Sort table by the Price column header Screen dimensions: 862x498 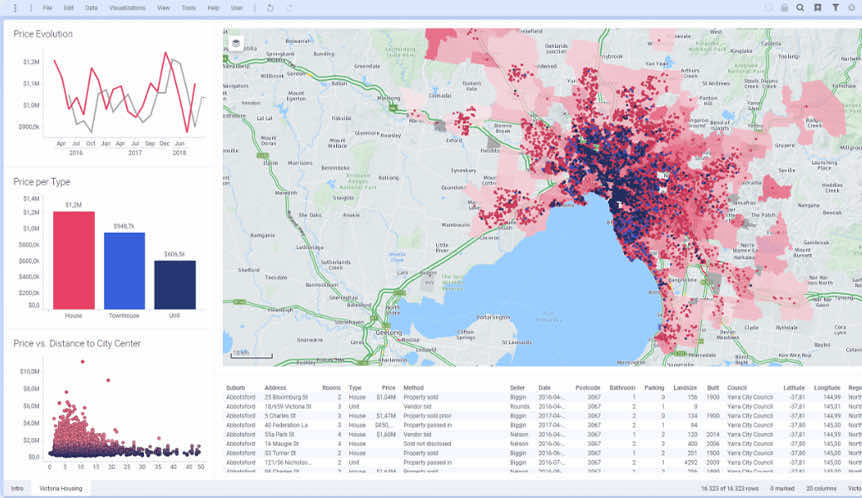389,388
